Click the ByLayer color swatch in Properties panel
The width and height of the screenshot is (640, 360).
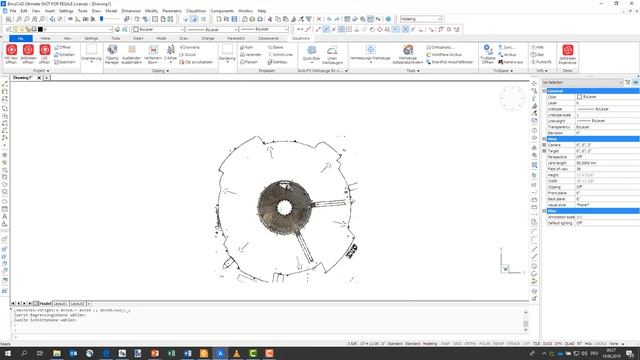coord(579,97)
